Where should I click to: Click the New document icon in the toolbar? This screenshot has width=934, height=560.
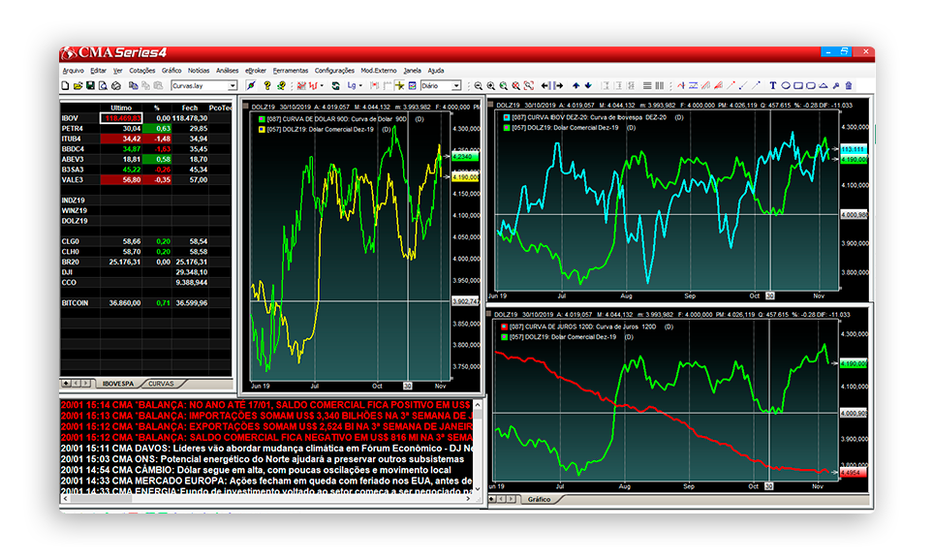tap(65, 86)
